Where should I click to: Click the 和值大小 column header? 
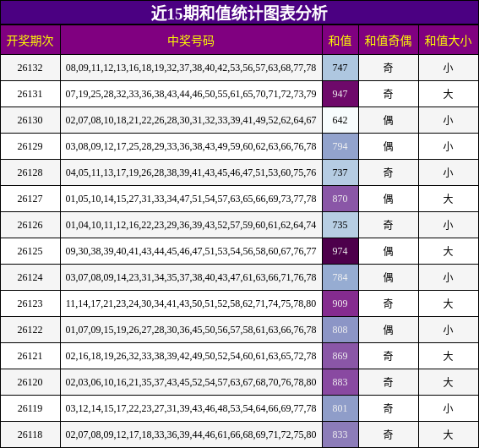(x=449, y=41)
